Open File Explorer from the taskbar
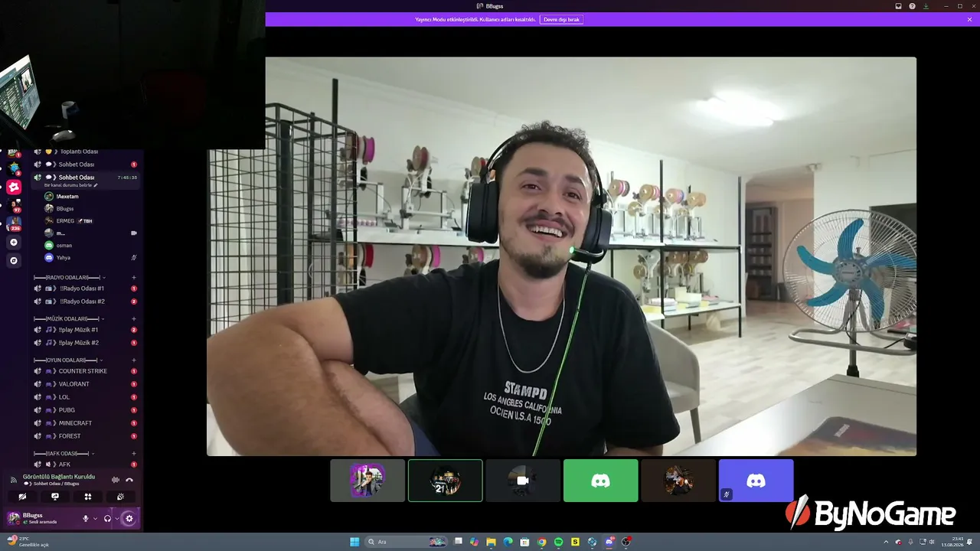The width and height of the screenshot is (980, 551). click(x=491, y=542)
